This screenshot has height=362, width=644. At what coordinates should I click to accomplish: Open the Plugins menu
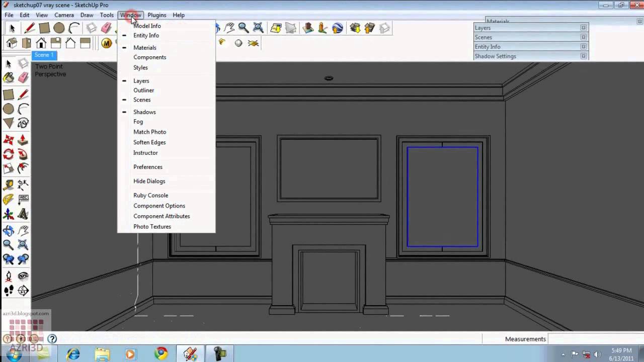156,15
